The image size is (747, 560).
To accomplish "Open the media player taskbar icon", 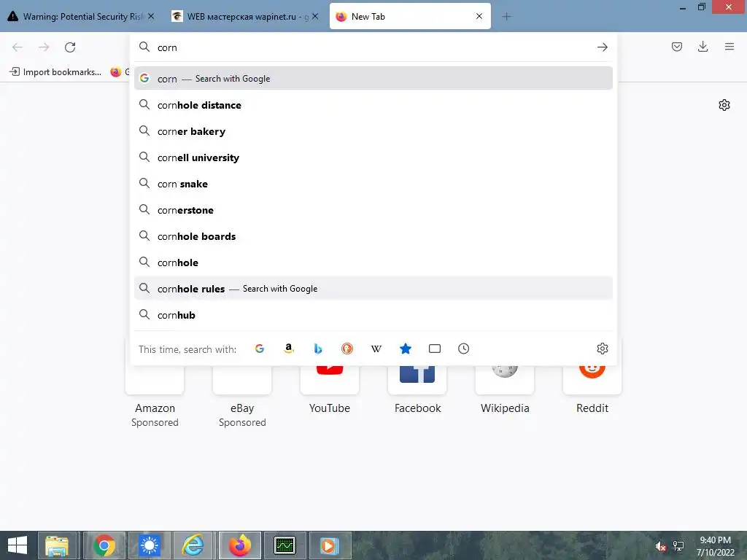I will click(329, 545).
